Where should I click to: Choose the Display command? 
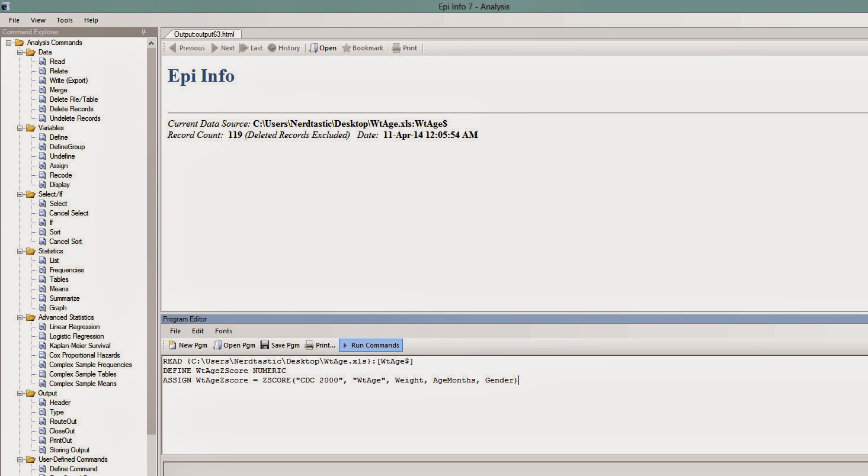click(60, 185)
